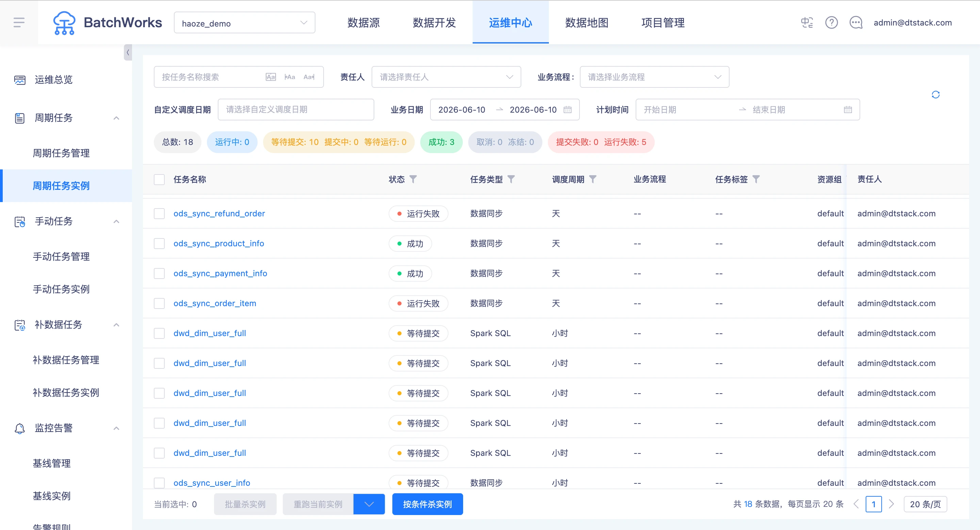
Task: Filter by 运行失败: 5 status count
Action: (625, 142)
